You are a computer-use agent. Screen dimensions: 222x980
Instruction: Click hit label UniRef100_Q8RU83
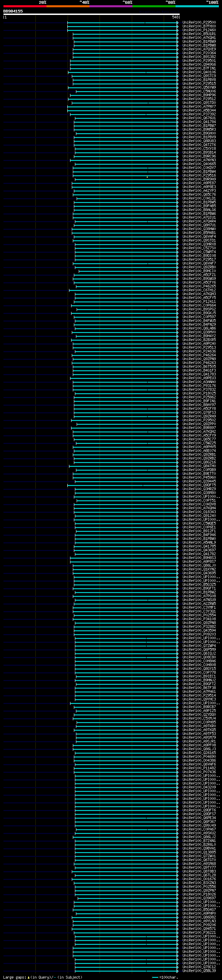pos(199,141)
